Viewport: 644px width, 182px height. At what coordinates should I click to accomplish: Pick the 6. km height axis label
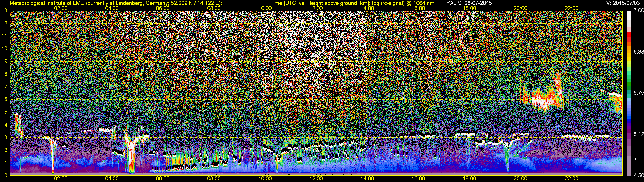pyautogui.click(x=6, y=100)
